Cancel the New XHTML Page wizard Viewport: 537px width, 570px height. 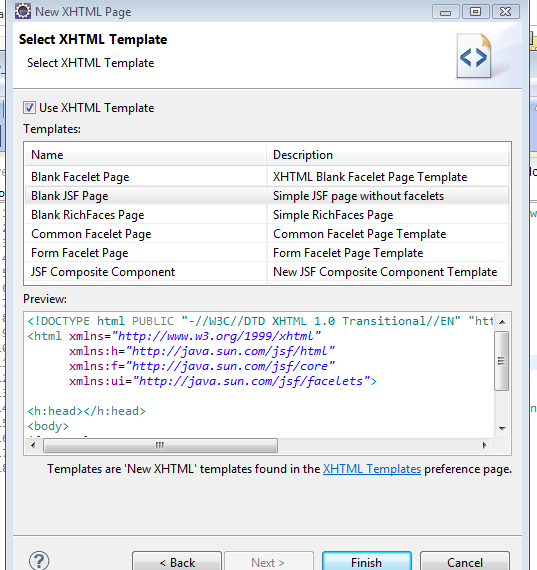[x=464, y=562]
